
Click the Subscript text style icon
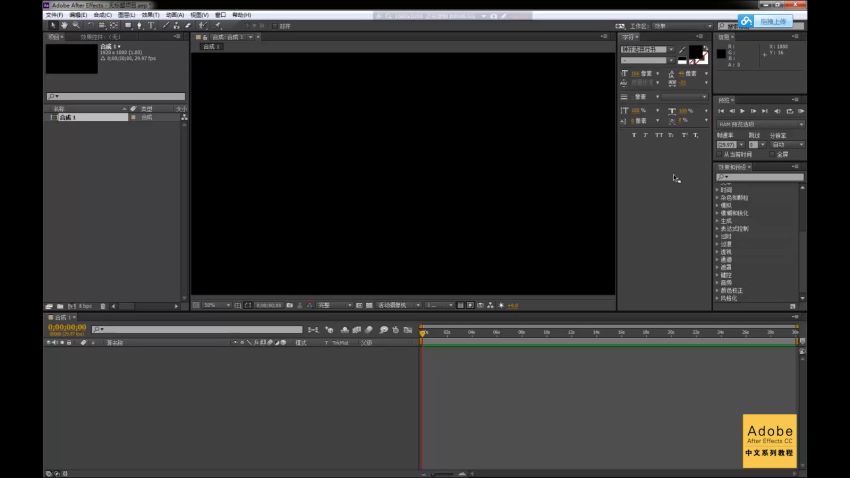696,135
